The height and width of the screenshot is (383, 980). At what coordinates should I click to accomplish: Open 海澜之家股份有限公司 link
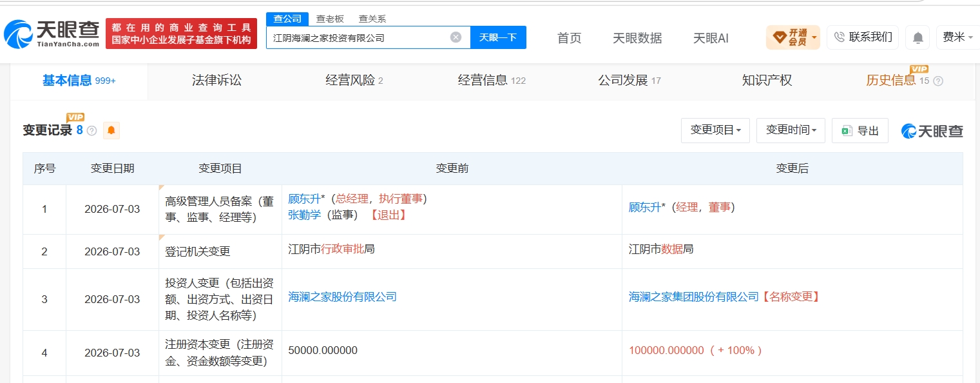click(342, 297)
